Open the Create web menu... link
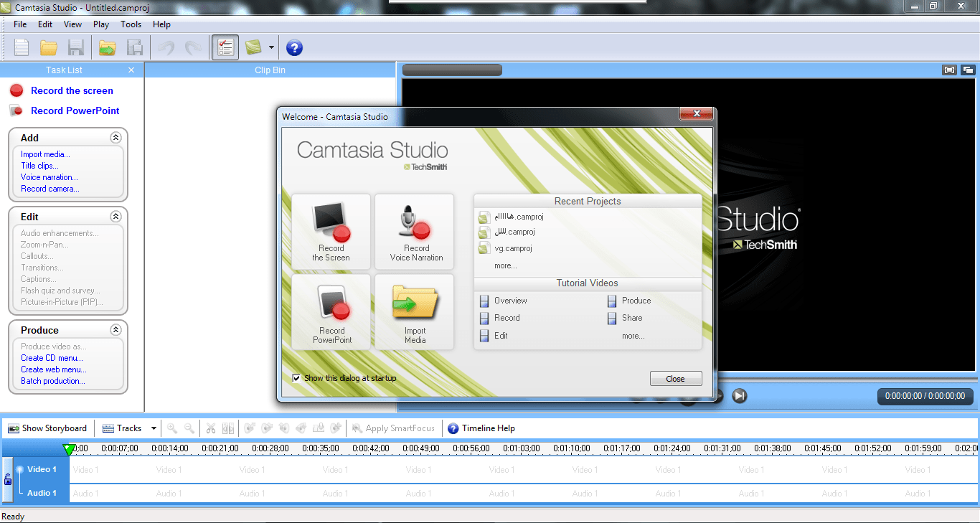 [x=54, y=369]
